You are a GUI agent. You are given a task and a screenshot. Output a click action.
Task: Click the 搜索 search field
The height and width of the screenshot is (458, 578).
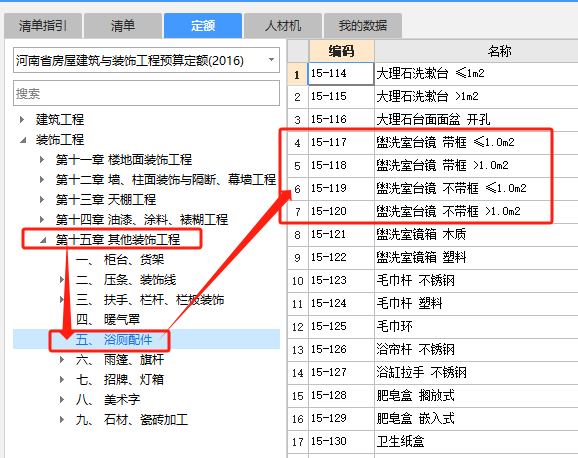point(146,93)
